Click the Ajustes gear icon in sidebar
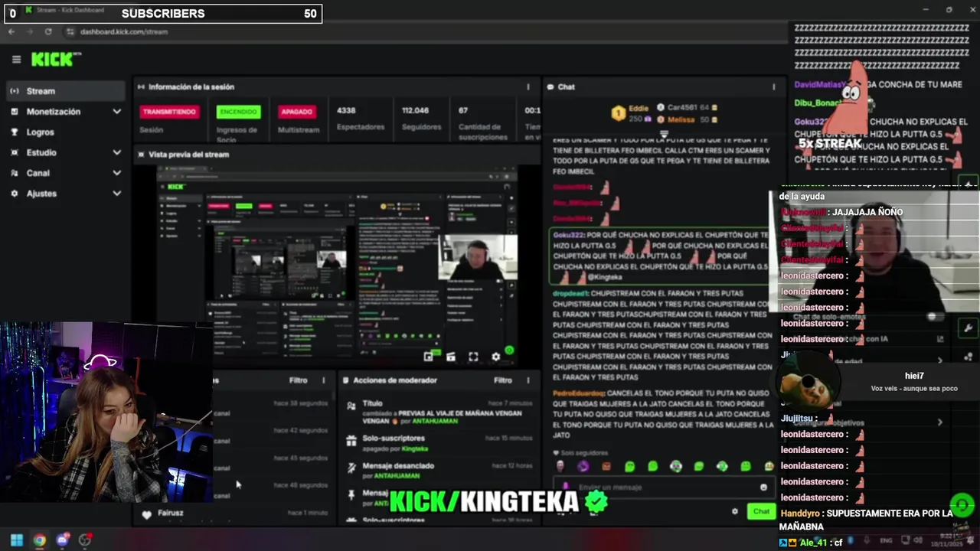The image size is (980, 551). 15,194
